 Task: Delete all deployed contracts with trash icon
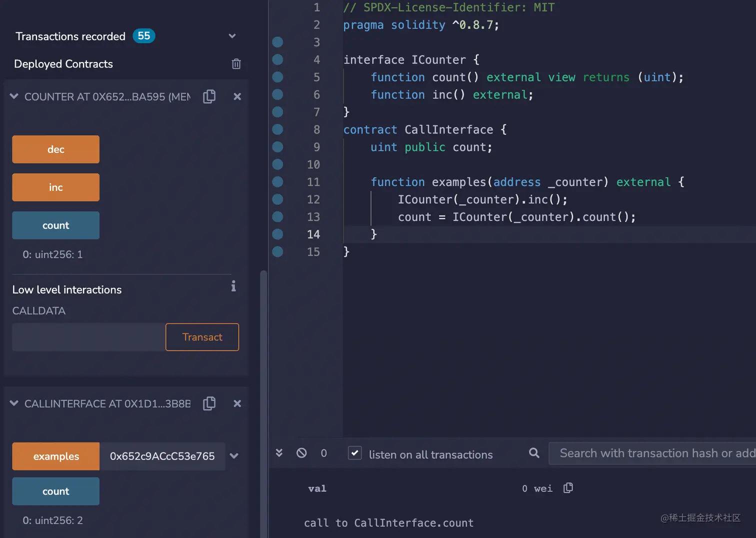(x=236, y=64)
